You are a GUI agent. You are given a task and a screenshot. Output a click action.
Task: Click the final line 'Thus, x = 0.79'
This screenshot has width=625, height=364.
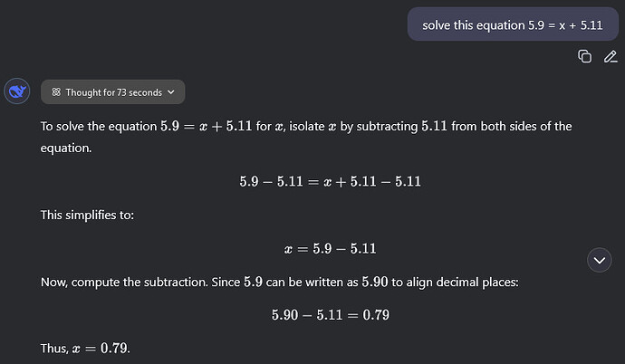coord(86,349)
